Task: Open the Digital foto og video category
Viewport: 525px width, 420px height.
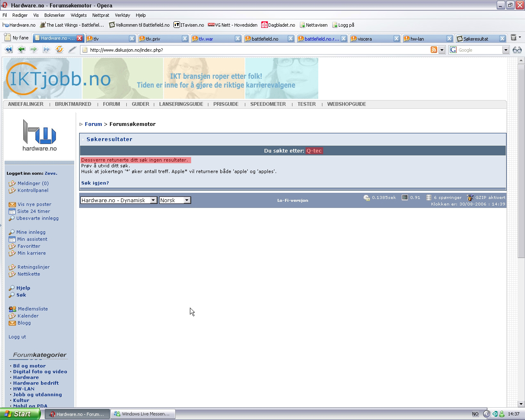Action: tap(40, 372)
